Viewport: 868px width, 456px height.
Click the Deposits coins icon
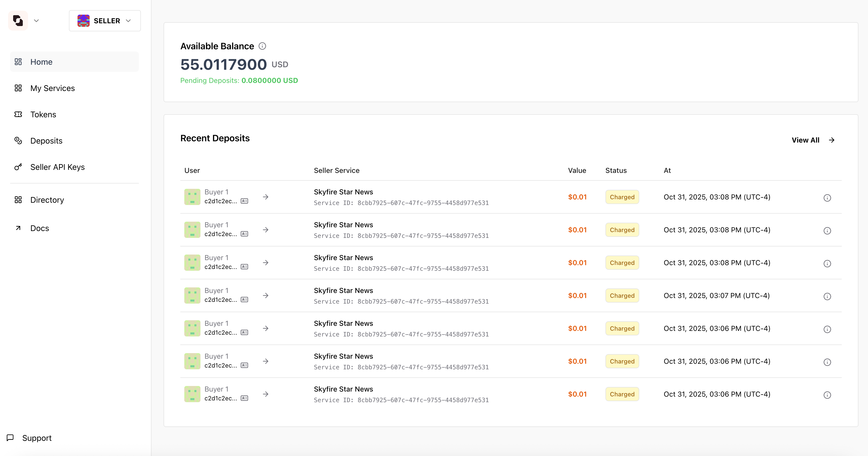tap(18, 141)
